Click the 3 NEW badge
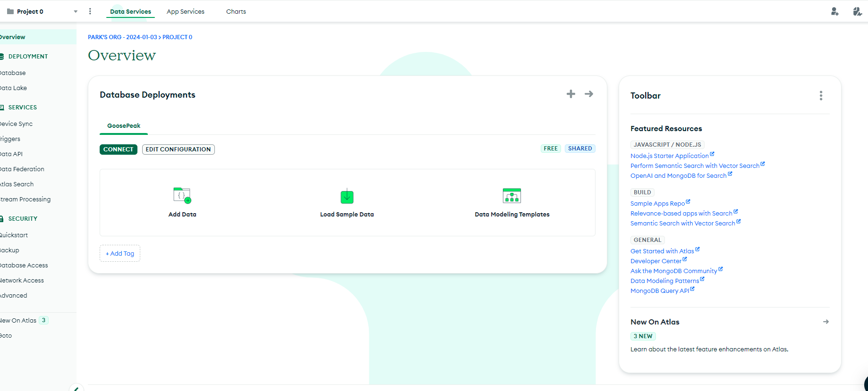The width and height of the screenshot is (868, 391). (643, 336)
